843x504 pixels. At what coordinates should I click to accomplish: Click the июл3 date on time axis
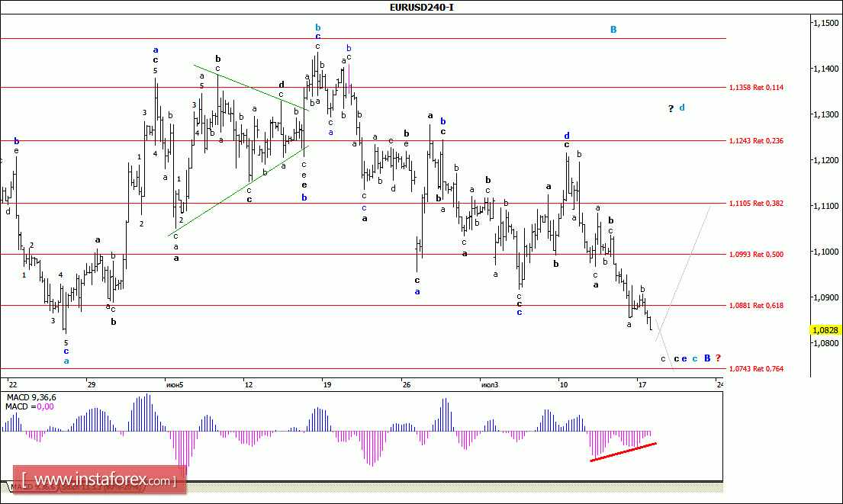coord(490,384)
